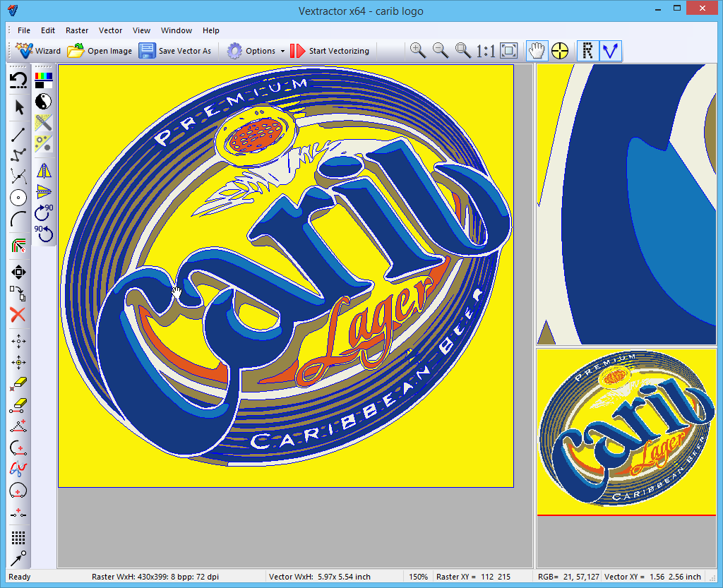Toggle vector layer visibility (V button)
The height and width of the screenshot is (588, 723).
(610, 51)
